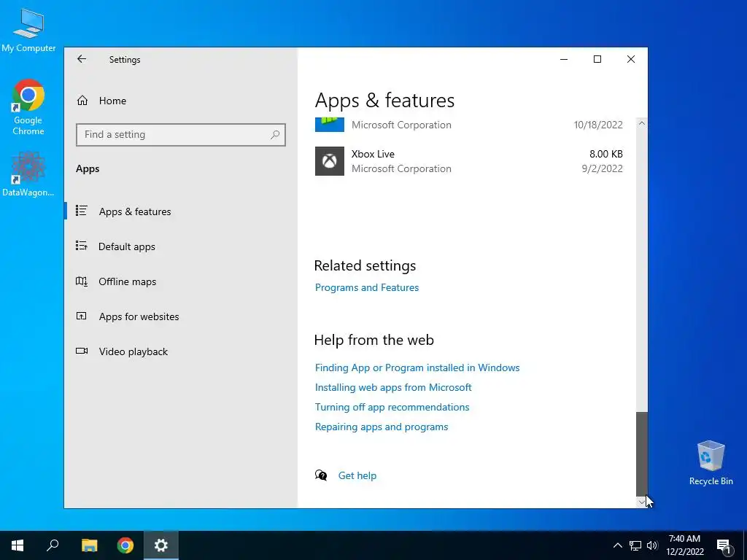Select the blue Microsoft app icon above Xbox Live

(x=329, y=125)
